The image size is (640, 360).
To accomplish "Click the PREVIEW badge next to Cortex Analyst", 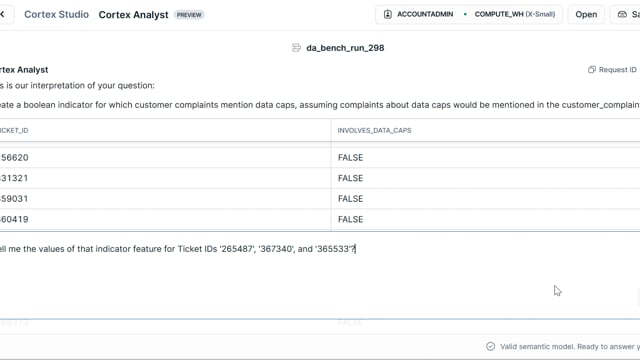I will pos(189,15).
